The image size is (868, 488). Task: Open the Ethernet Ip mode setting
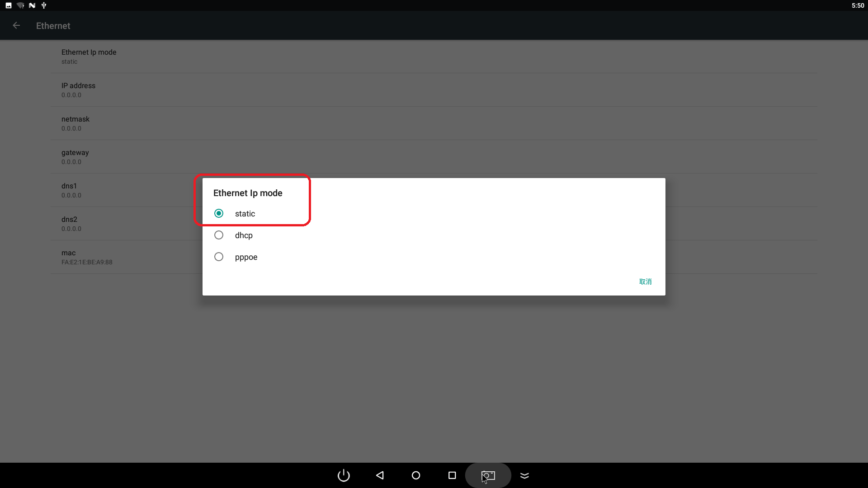coord(89,56)
